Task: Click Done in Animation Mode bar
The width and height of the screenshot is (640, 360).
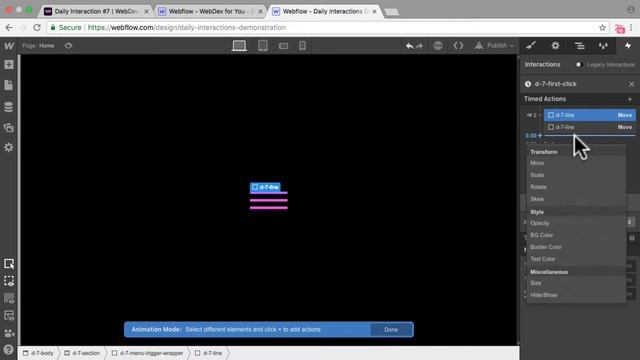Action: pyautogui.click(x=391, y=329)
